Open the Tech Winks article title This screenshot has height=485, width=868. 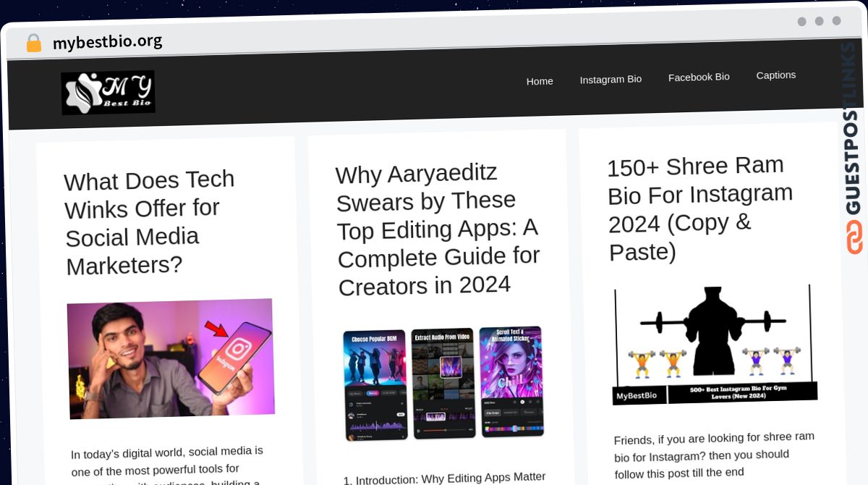tap(150, 223)
